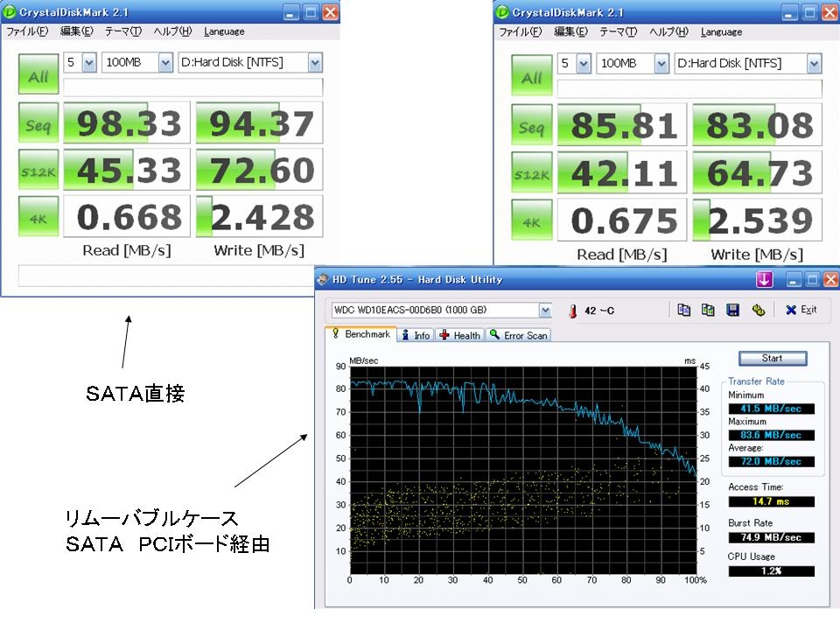Run Seq test in left CrystalDiskMark window
Image resolution: width=840 pixels, height=630 pixels.
pos(38,122)
